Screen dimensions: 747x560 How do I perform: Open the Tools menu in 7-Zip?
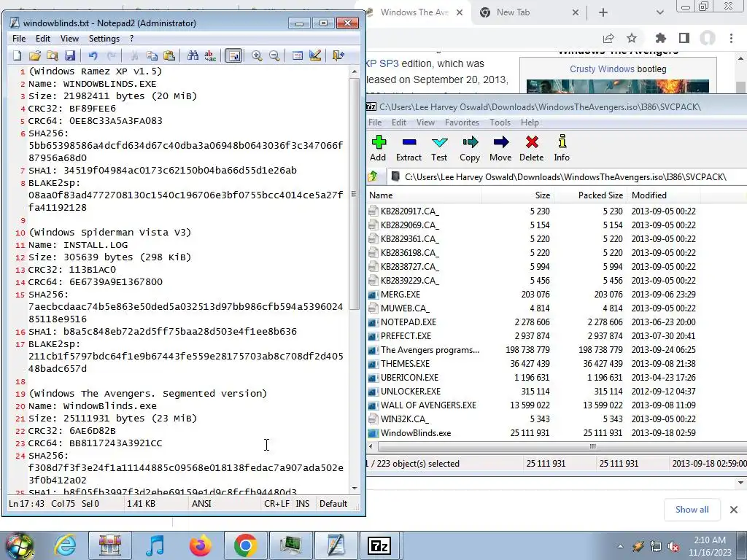click(x=500, y=122)
